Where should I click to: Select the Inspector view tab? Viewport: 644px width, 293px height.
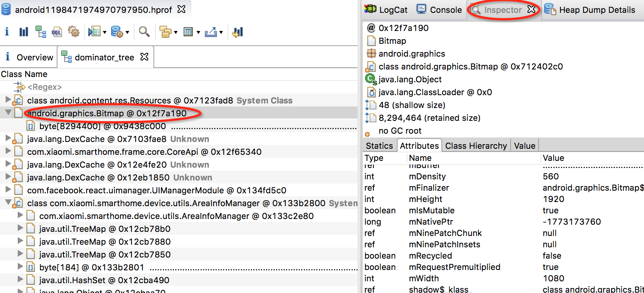pos(503,10)
